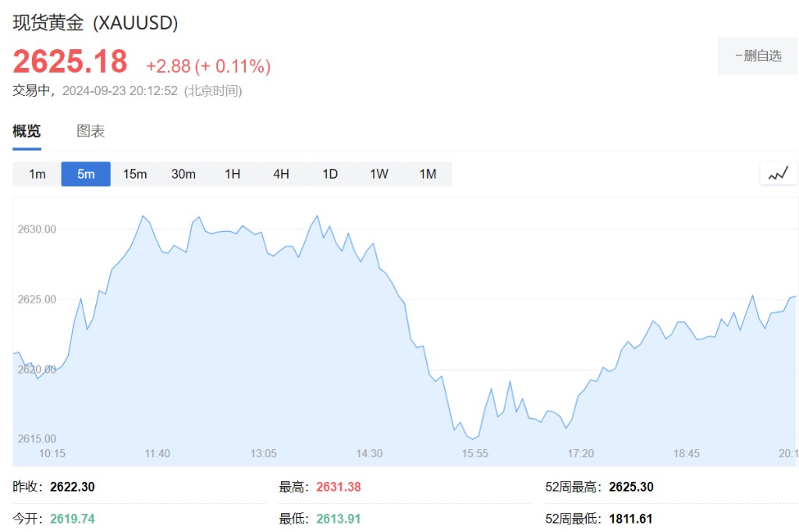Viewport: 799px width, 532px height.
Task: Select the 概览 tab
Action: tap(27, 131)
